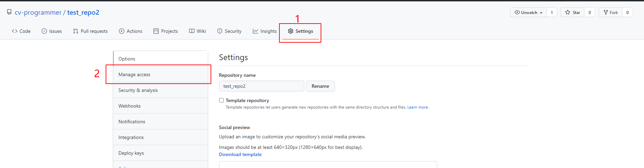The height and width of the screenshot is (168, 644).
Task: Click the Rename button
Action: [320, 86]
